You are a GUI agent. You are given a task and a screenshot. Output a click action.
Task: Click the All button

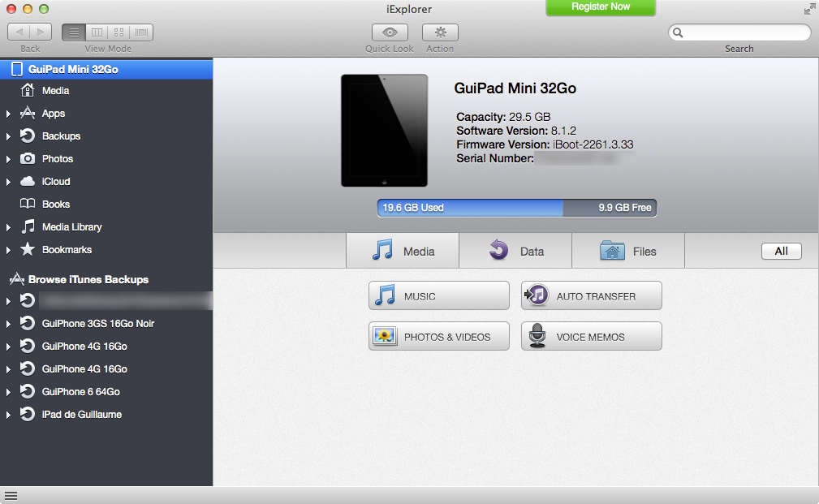[782, 252]
